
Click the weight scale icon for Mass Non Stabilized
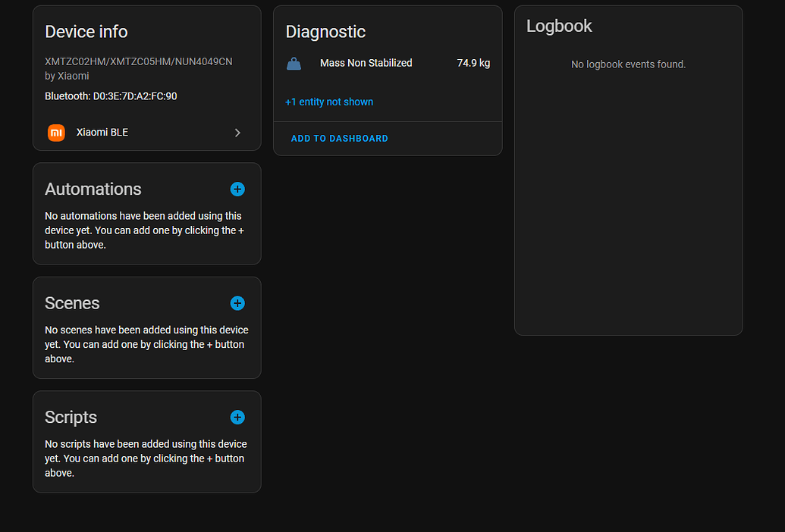coord(294,63)
